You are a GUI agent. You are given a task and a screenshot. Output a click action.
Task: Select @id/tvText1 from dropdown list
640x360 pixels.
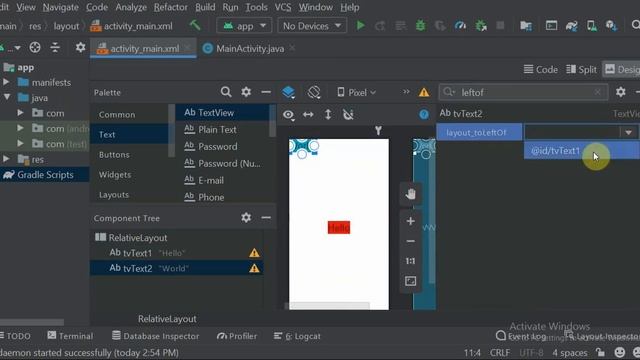582,151
